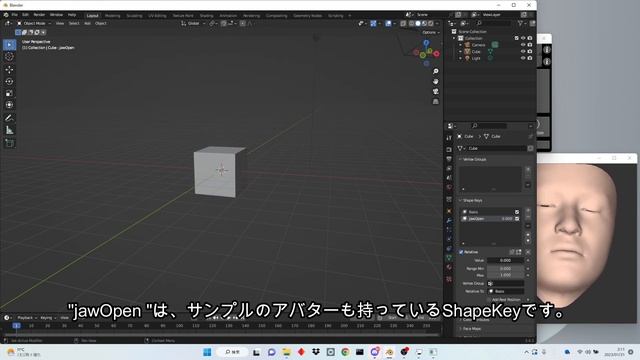Open the Object Mode dropdown
Screen dimensions: 640x360
[x=34, y=23]
